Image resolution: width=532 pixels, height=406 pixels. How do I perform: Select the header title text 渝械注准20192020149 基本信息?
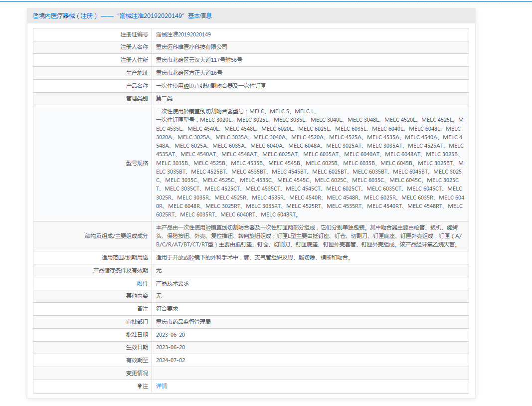point(165,15)
